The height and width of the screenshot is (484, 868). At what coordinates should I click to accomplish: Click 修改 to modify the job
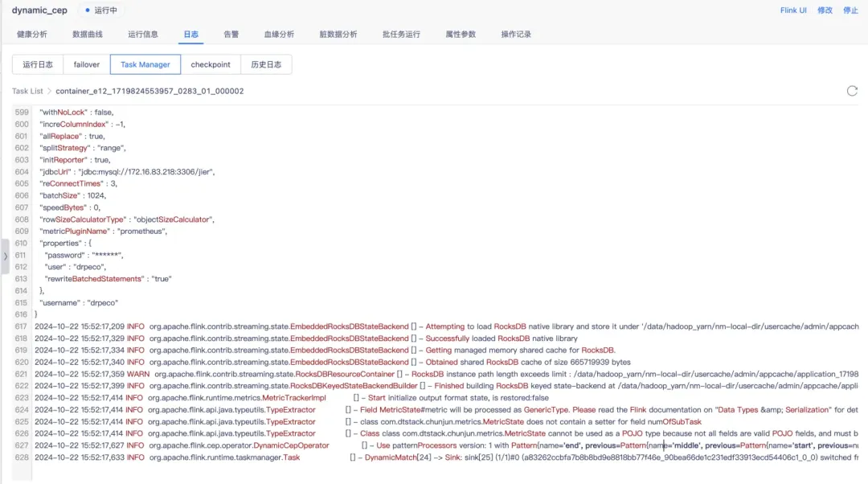click(824, 10)
